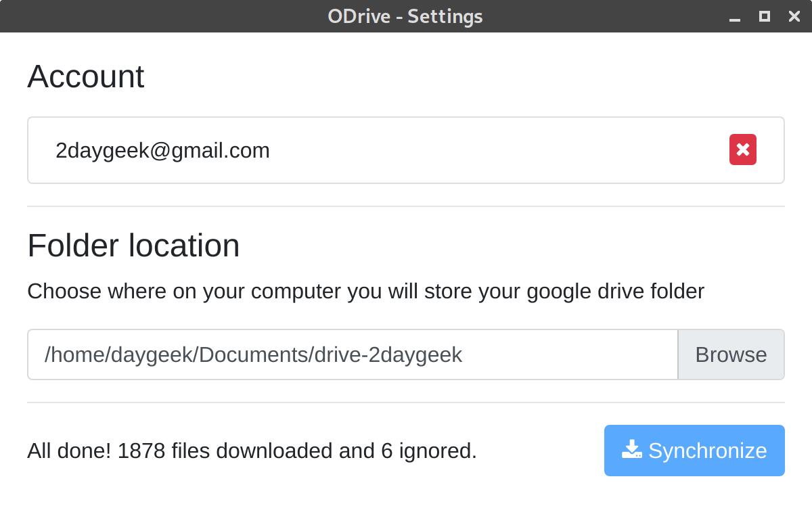Trigger Synchronize to download Google Drive files
The width and height of the screenshot is (812, 506).
(694, 450)
